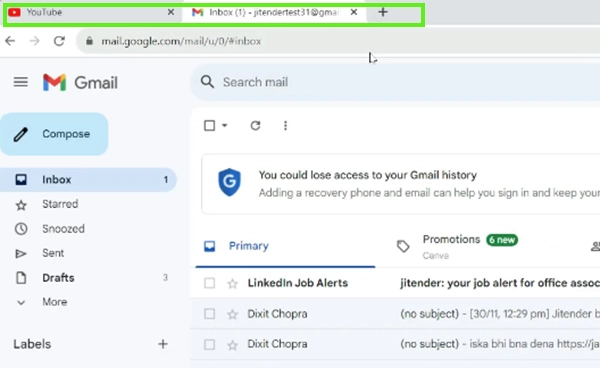Click the Inbox tray icon in sidebar

point(21,179)
